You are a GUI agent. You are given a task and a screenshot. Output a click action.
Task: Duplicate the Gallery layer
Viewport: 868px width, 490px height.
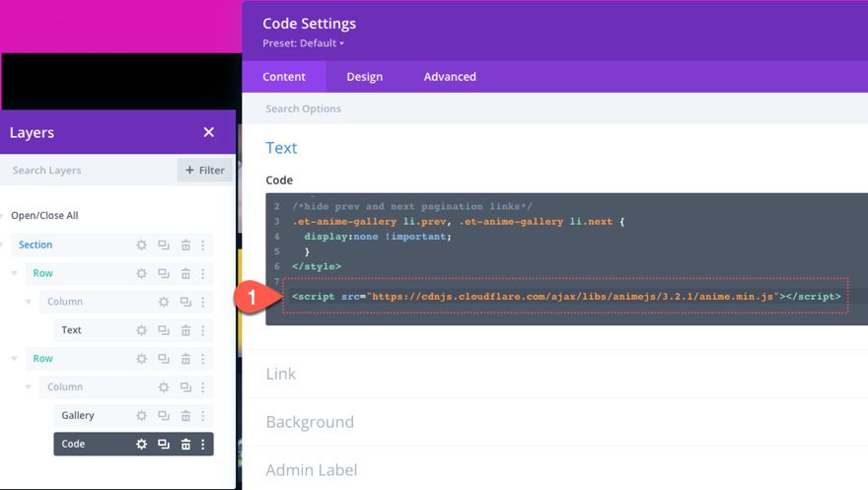[164, 416]
